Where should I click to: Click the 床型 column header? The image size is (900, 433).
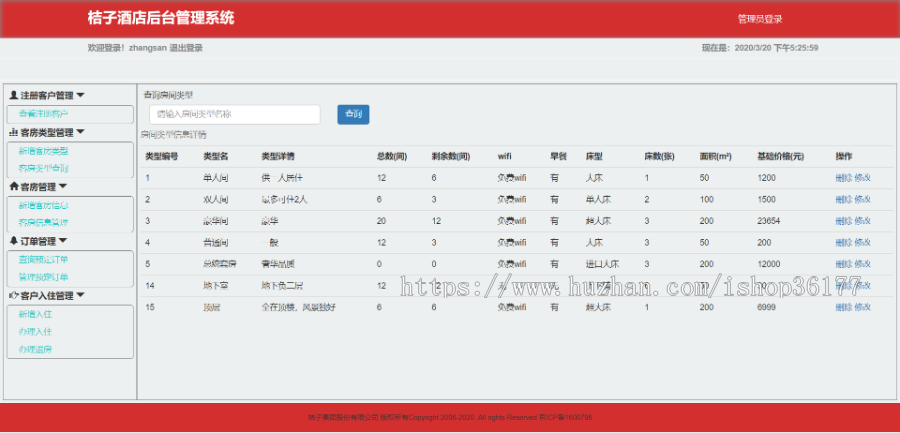(594, 156)
